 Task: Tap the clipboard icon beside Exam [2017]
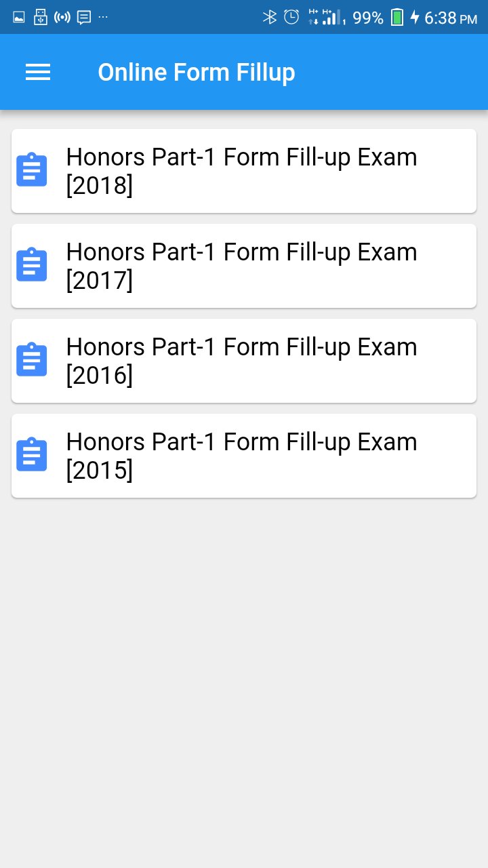(x=32, y=265)
